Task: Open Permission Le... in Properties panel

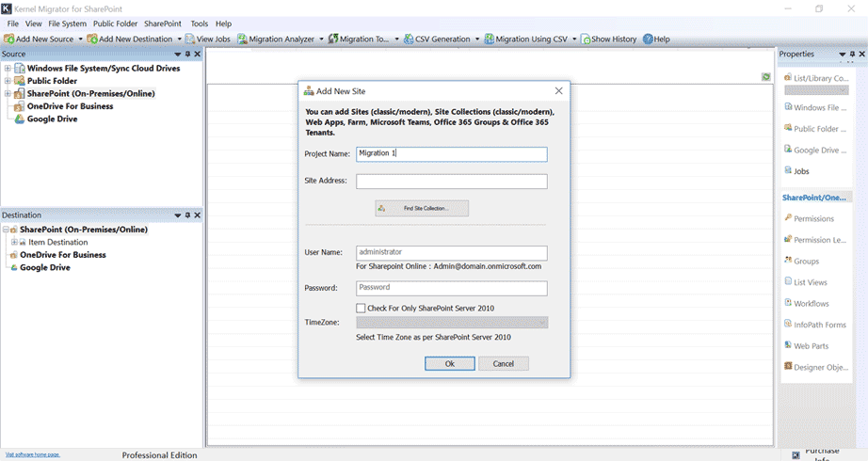Action: [815, 240]
